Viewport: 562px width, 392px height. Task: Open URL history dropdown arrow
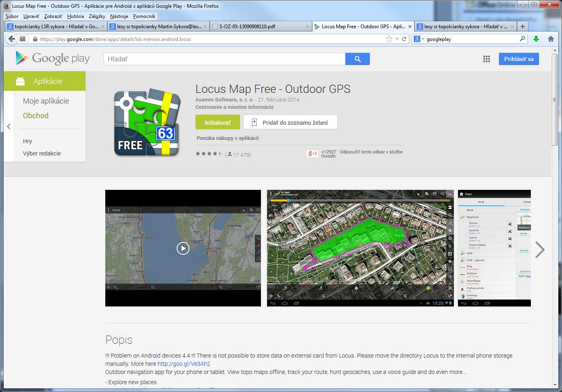397,39
